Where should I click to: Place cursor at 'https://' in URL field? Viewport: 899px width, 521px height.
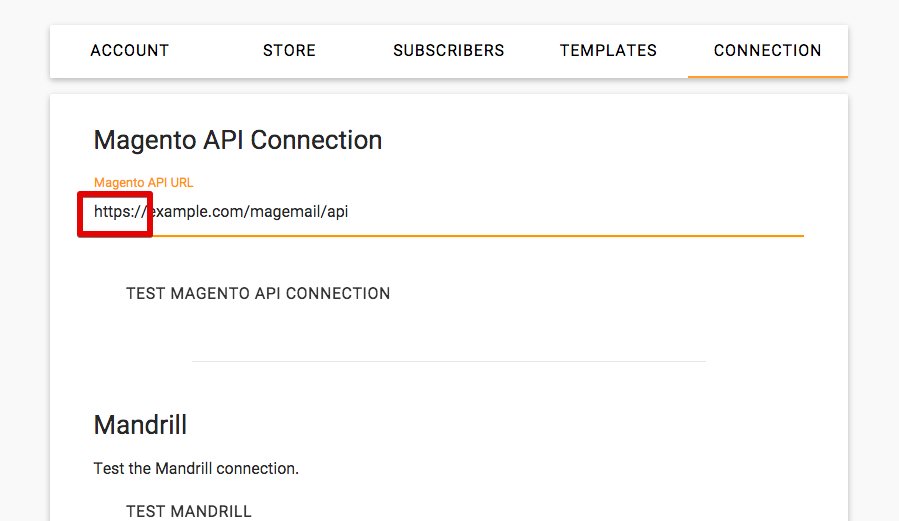pyautogui.click(x=119, y=212)
